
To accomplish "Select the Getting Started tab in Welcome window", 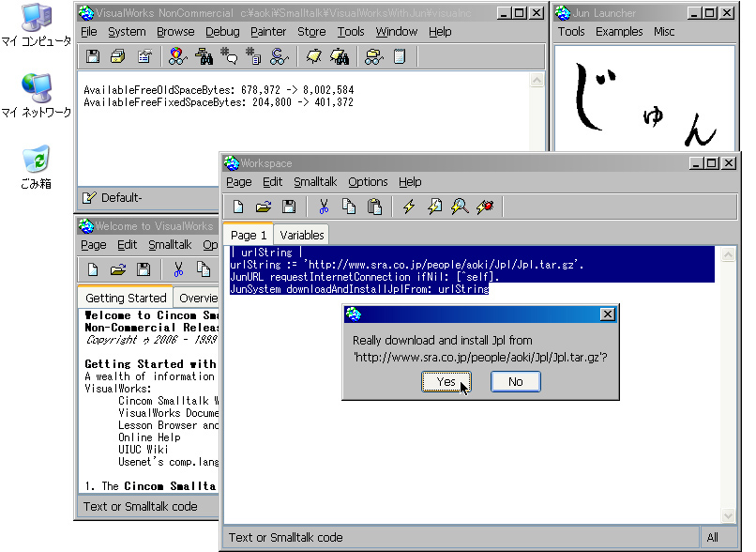I will coord(126,298).
